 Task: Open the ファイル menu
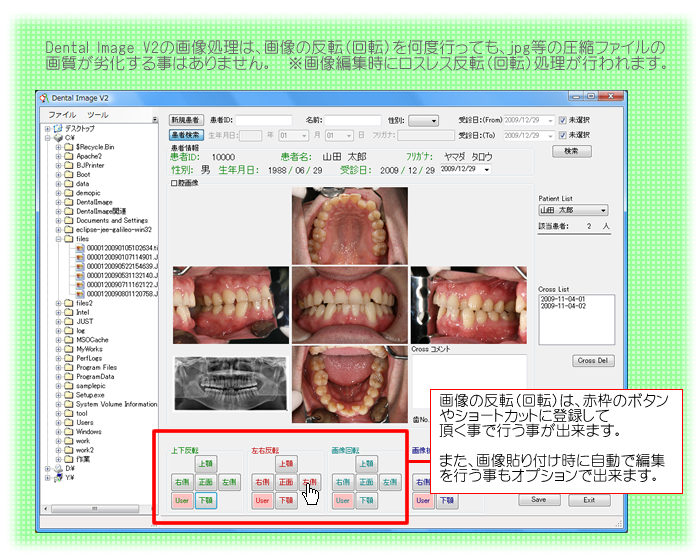pyautogui.click(x=62, y=115)
